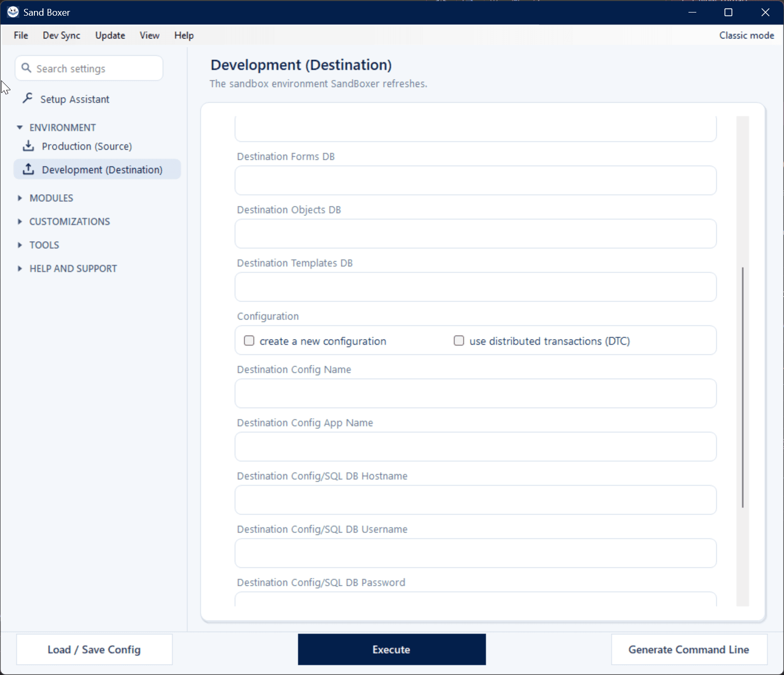Click Destination Config/SQL DB Hostname field
784x675 pixels.
[476, 500]
